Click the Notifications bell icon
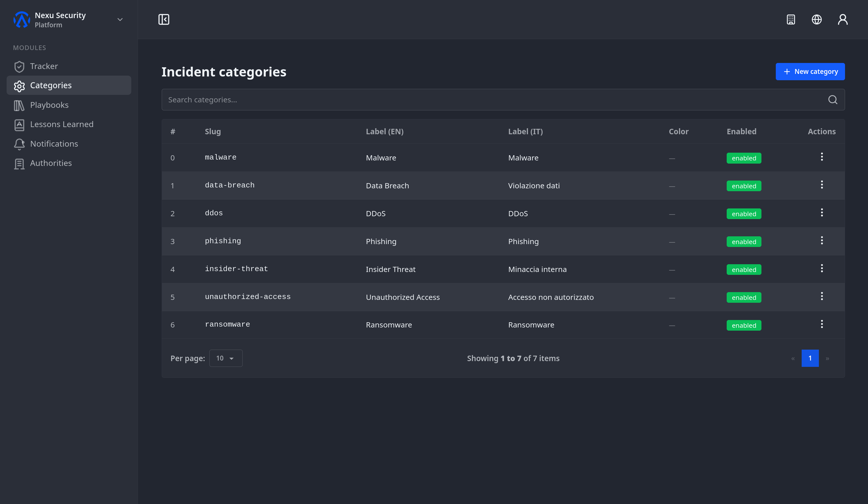The width and height of the screenshot is (868, 504). [x=19, y=144]
